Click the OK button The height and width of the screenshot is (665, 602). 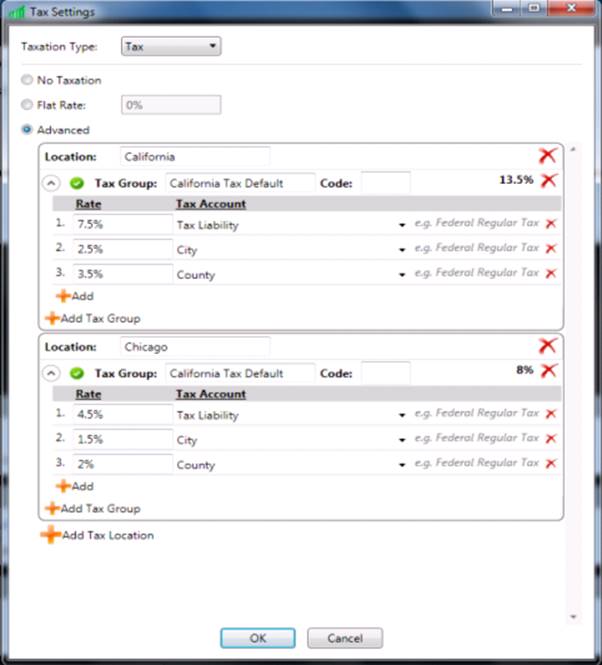pyautogui.click(x=257, y=638)
